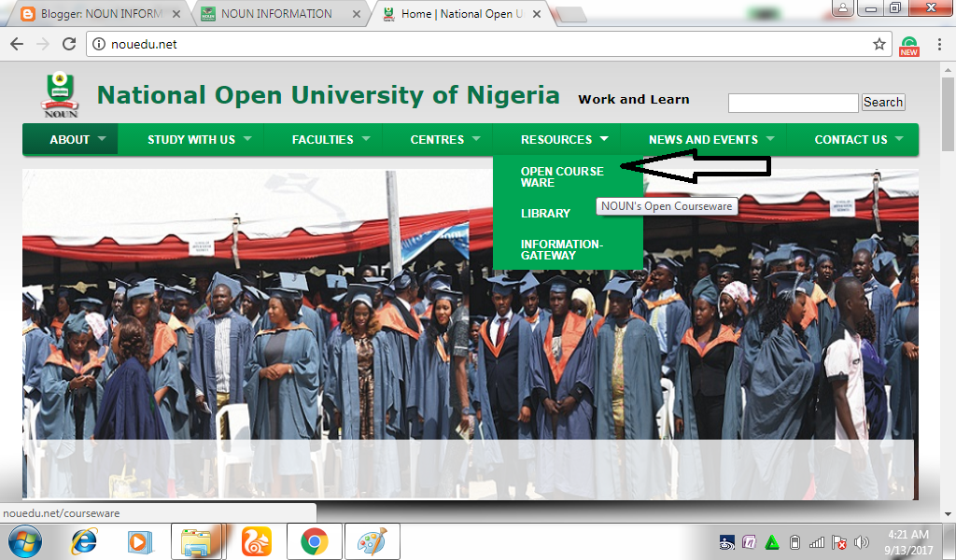Screen dimensions: 956x560
Task: Click the Chrome taskbar icon
Action: click(314, 541)
